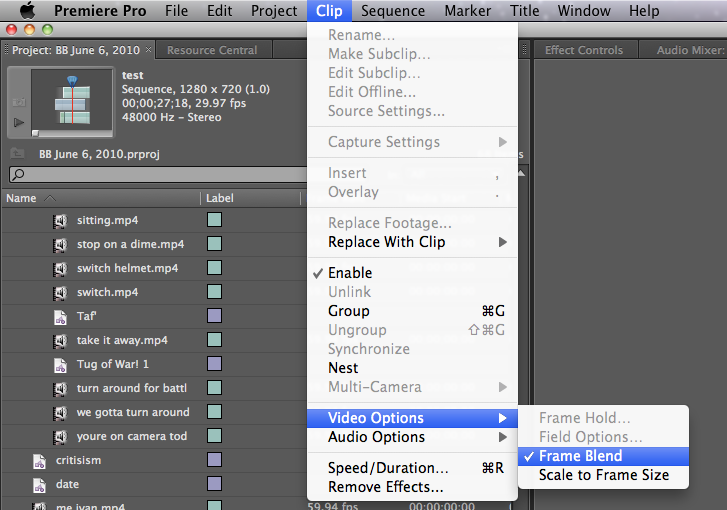Screen dimensions: 727x510
Task: Select Scale to Frame Size option
Action: (x=603, y=475)
